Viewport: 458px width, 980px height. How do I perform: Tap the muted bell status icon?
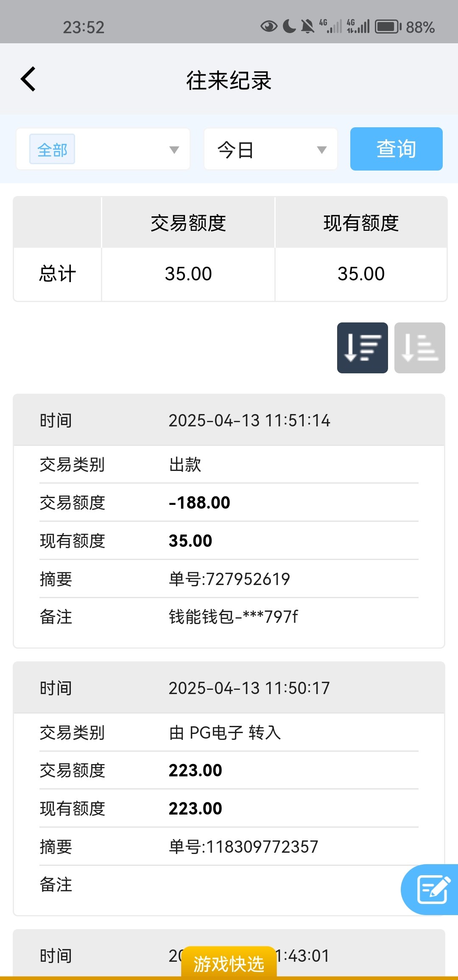pyautogui.click(x=307, y=27)
